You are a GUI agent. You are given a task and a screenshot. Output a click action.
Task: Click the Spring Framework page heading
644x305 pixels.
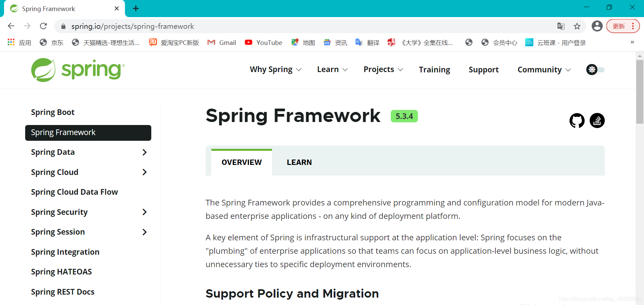(x=293, y=116)
